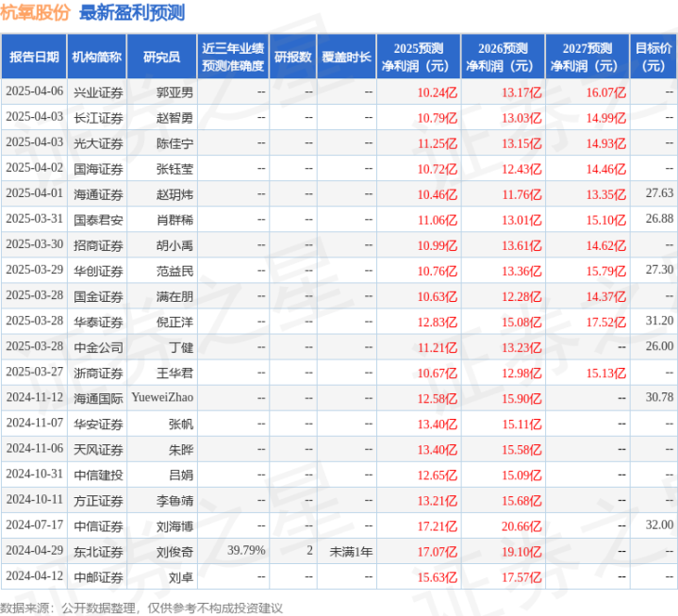Image resolution: width=678 pixels, height=616 pixels.
Task: Click the 杭氧股份 stock name in title
Action: pyautogui.click(x=37, y=13)
